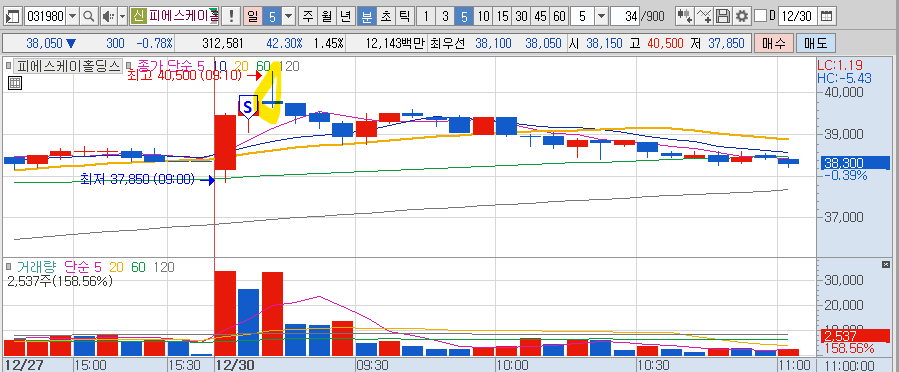899x372 pixels.
Task: Set interval to 15 minutes
Action: pos(502,16)
